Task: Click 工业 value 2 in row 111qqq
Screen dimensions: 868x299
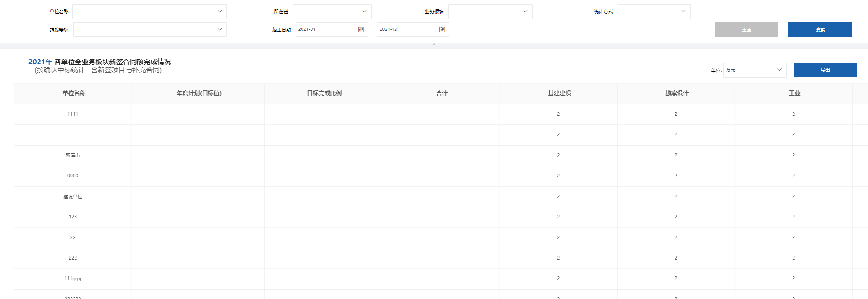Action: [x=793, y=278]
